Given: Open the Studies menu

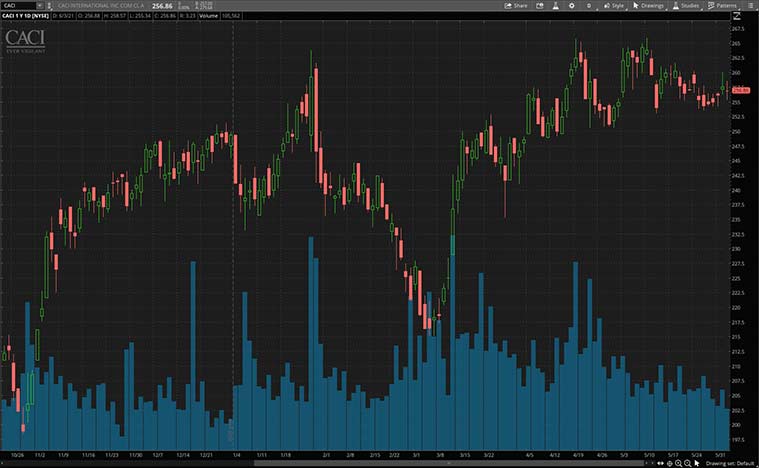Looking at the screenshot, I should [686, 5].
